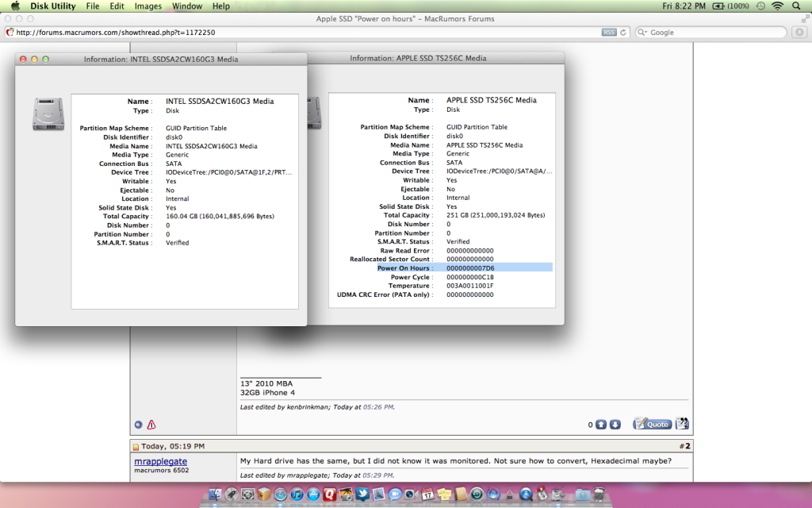Click the RSS button in address bar

pos(609,32)
